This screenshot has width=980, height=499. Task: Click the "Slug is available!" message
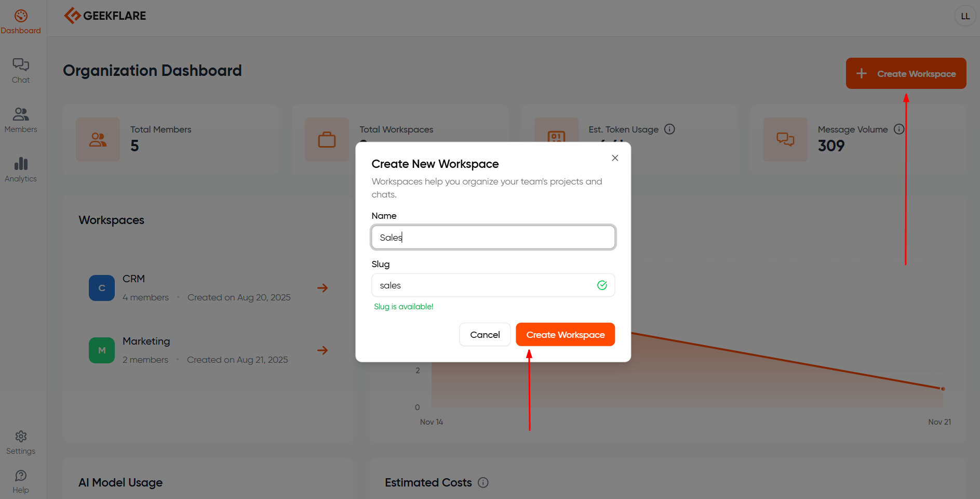click(404, 306)
